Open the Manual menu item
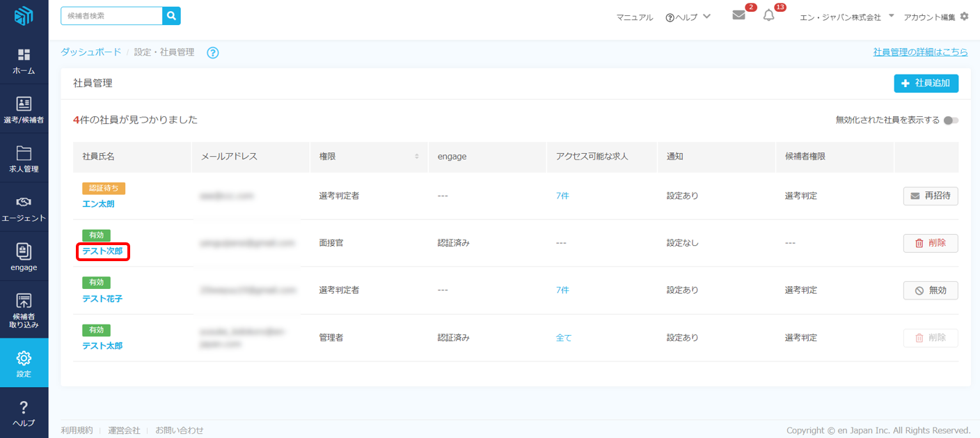980x438 pixels. pos(634,17)
